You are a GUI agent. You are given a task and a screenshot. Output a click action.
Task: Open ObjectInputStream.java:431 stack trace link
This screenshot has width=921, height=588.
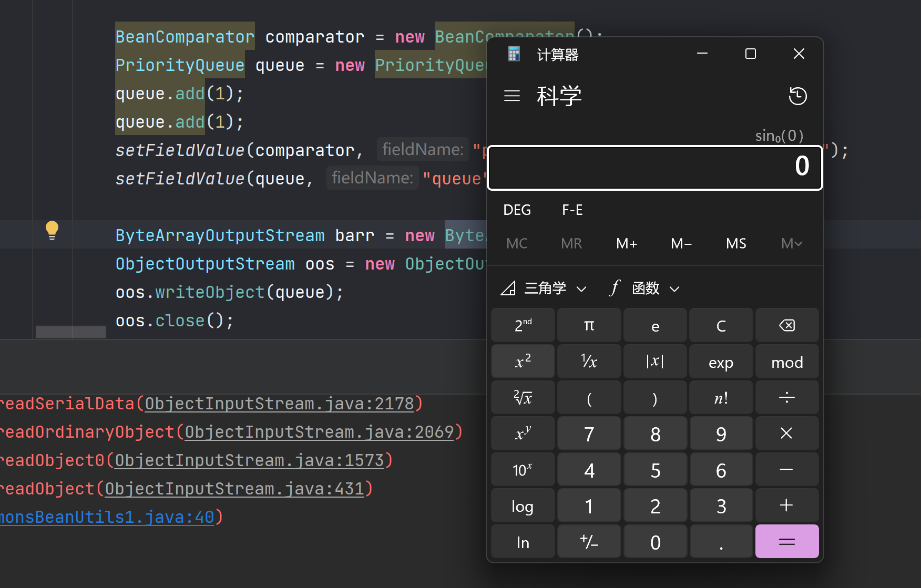(x=234, y=489)
